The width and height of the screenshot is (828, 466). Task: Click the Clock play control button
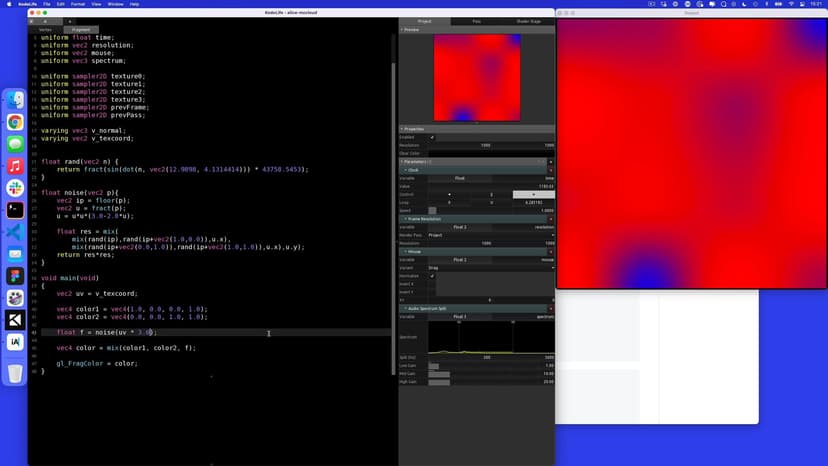(x=533, y=194)
